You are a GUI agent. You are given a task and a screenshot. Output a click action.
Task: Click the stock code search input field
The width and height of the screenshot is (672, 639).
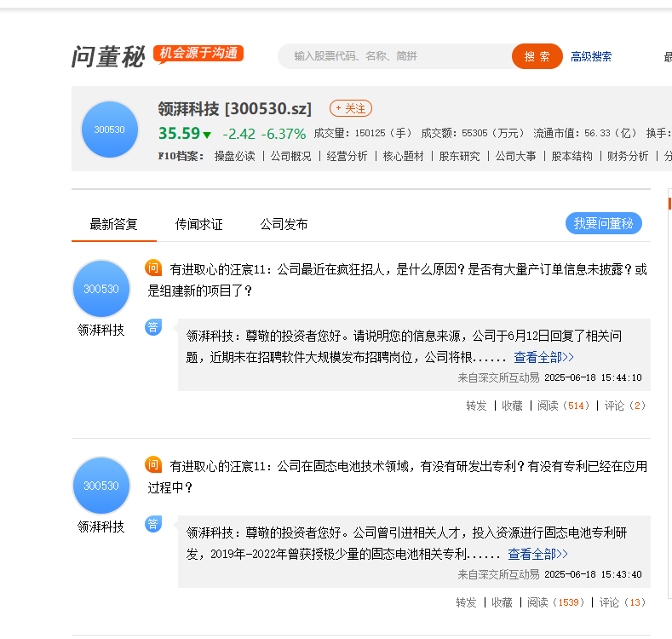[394, 56]
